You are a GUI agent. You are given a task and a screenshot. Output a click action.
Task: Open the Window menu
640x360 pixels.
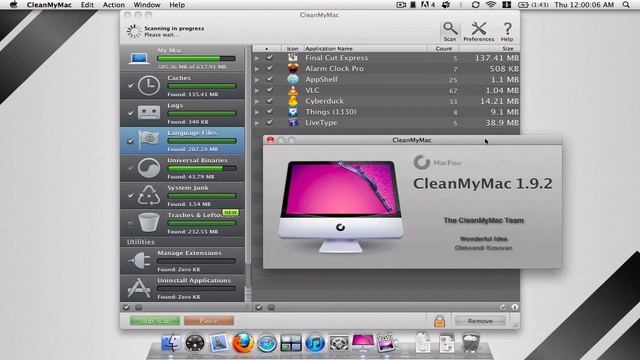coord(147,5)
